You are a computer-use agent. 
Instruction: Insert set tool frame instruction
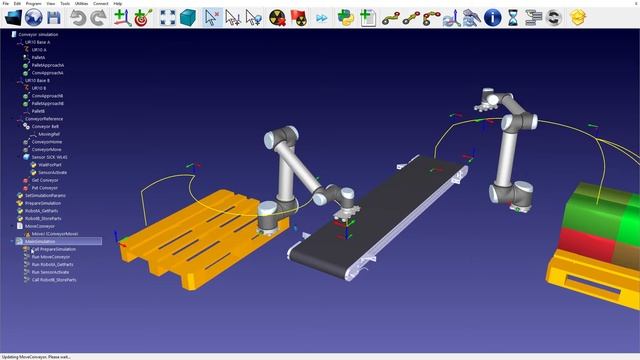click(x=472, y=18)
